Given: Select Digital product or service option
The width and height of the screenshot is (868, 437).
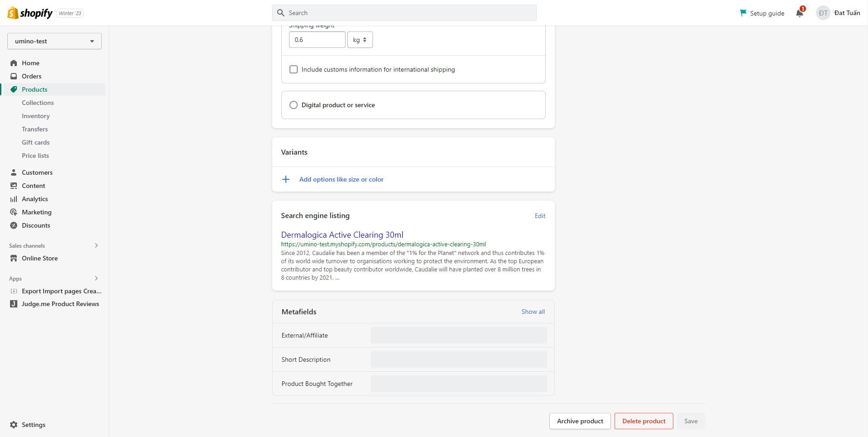Looking at the screenshot, I should [294, 105].
